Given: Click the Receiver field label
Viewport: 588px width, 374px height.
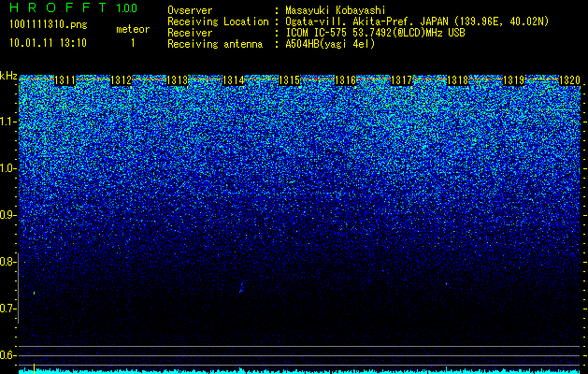Looking at the screenshot, I should click(x=190, y=33).
